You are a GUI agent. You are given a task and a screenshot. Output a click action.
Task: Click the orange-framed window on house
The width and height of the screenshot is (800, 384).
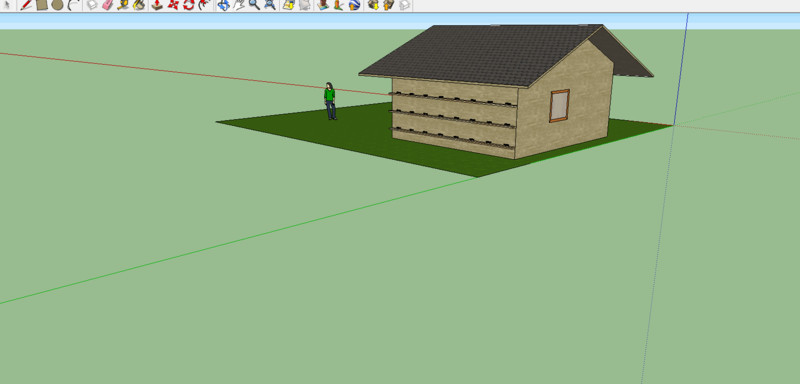click(559, 106)
